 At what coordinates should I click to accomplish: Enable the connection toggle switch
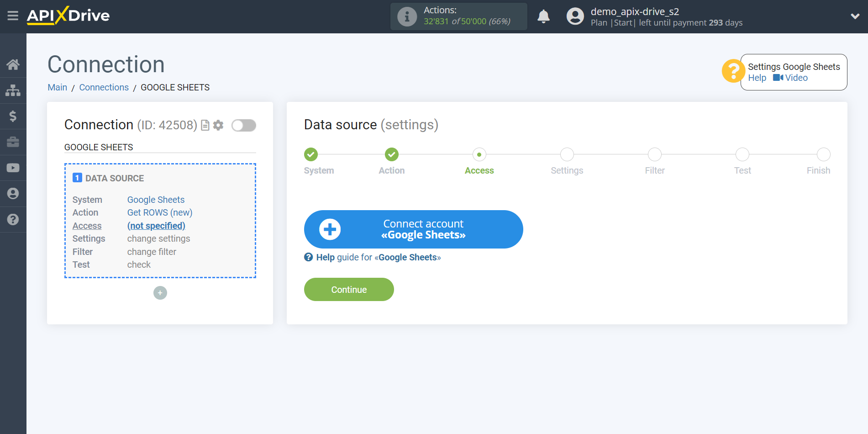(x=243, y=125)
